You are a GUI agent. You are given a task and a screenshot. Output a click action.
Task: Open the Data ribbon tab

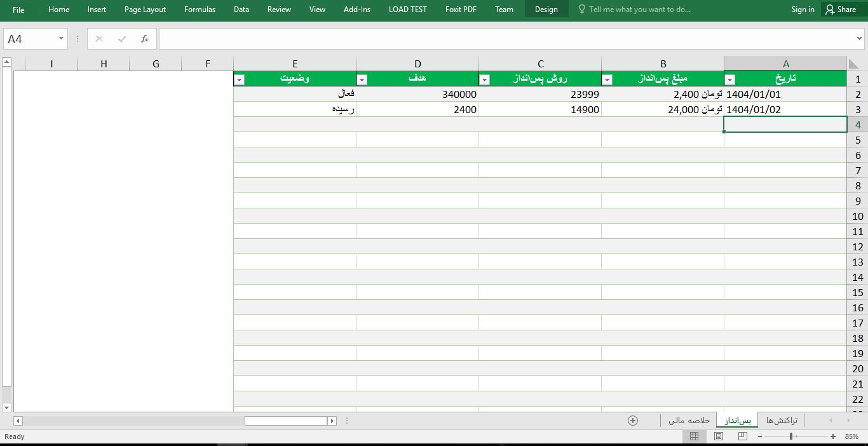(241, 10)
